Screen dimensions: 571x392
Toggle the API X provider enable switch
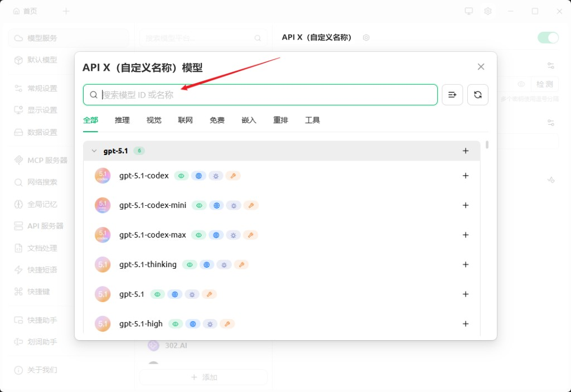pyautogui.click(x=548, y=37)
